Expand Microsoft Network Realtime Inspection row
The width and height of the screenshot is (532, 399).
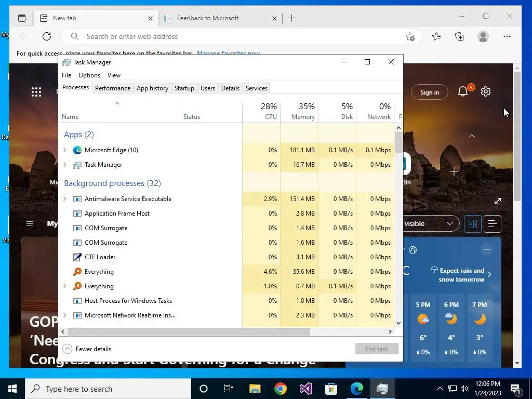click(65, 315)
